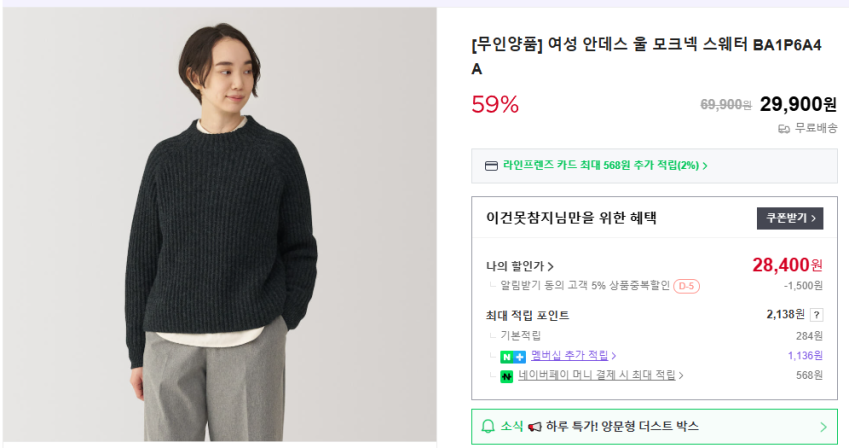Click the right chevron on the 하루 특가 banner

coord(823,427)
